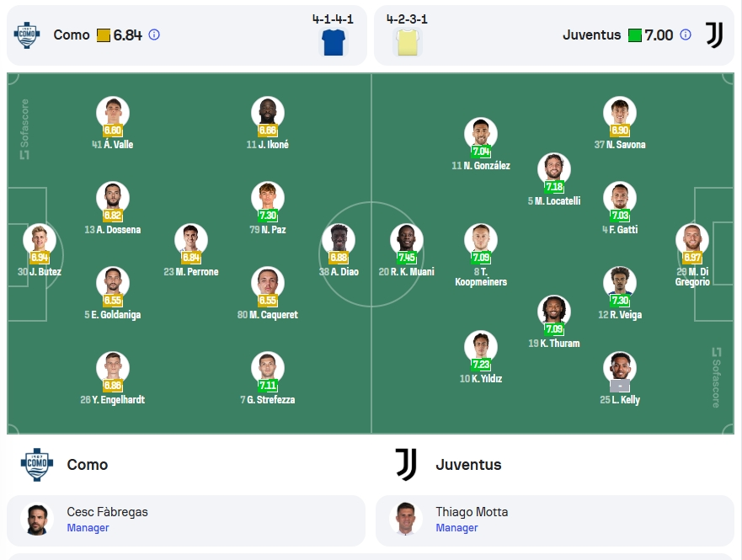Select goalkeeper J. Butez on the pitch
This screenshot has height=560, width=742.
pos(40,240)
